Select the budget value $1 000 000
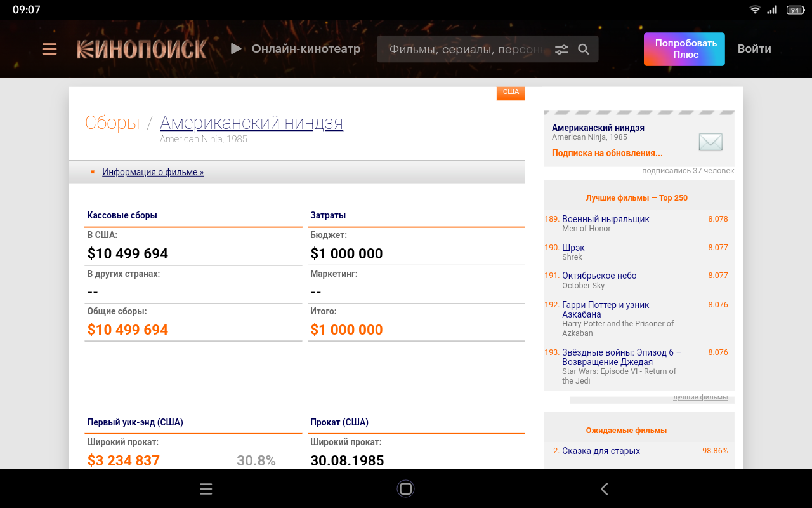This screenshot has width=812, height=508. pos(346,253)
